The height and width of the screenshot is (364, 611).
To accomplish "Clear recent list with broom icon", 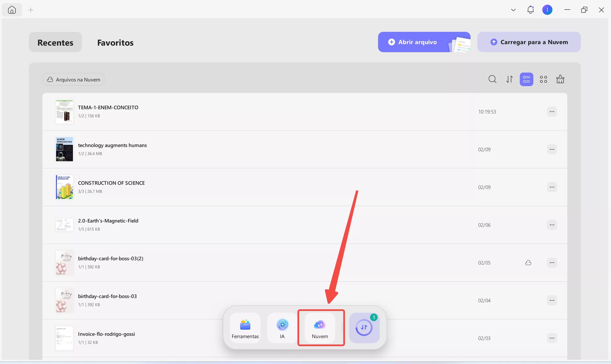I will [x=560, y=79].
